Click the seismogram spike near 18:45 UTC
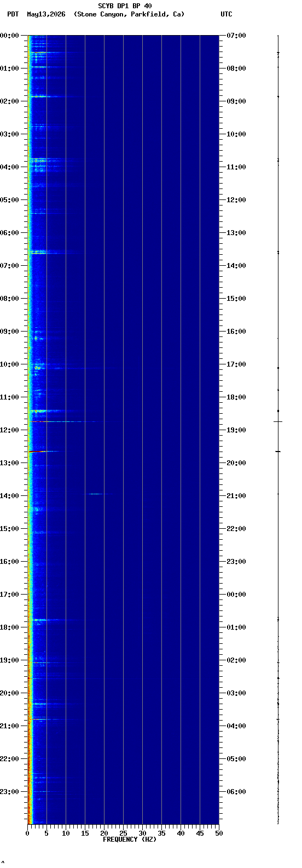Image resolution: width=302 pixels, height=868 pixels. click(278, 421)
